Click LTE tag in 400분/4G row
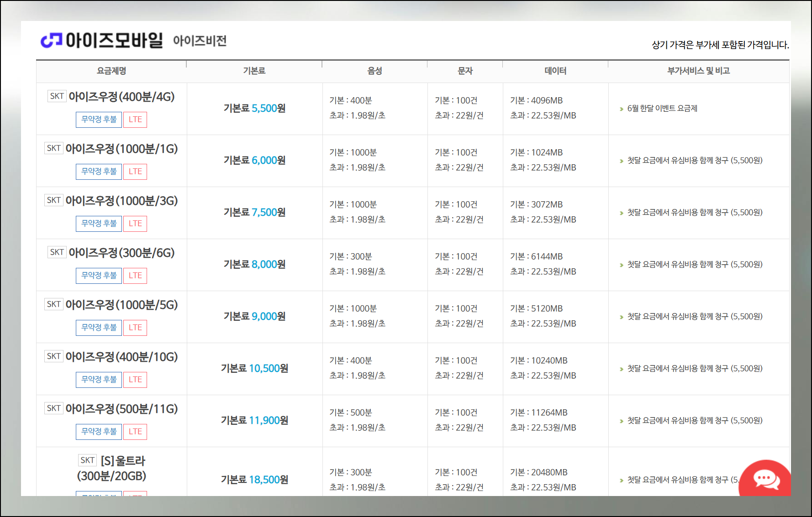 coord(135,120)
